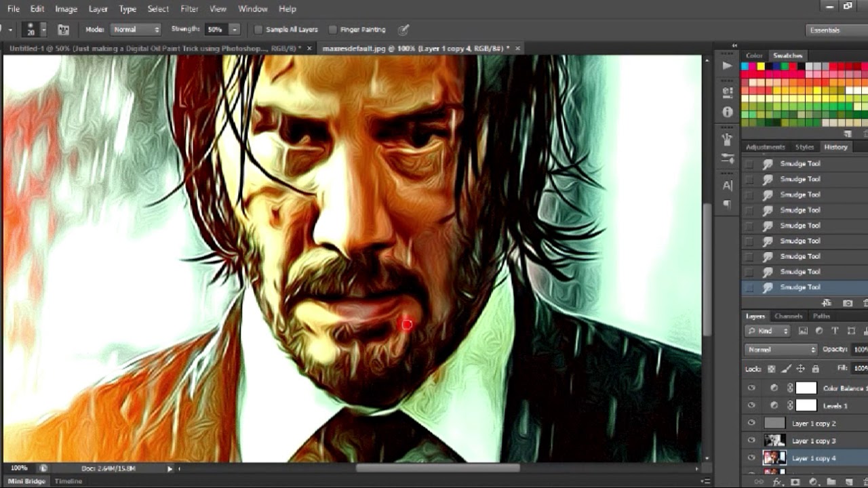Viewport: 868px width, 488px height.
Task: Open the File menu
Action: (14, 9)
